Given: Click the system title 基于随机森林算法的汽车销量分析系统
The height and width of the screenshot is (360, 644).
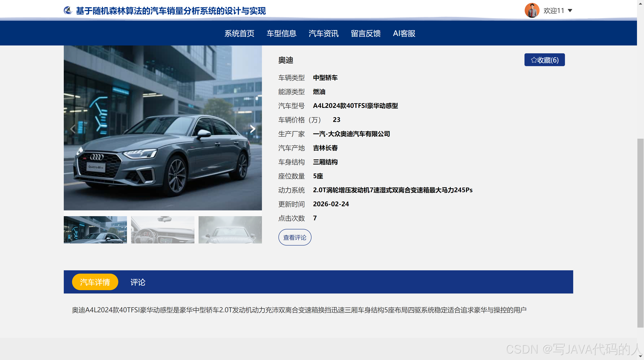Looking at the screenshot, I should point(171,11).
